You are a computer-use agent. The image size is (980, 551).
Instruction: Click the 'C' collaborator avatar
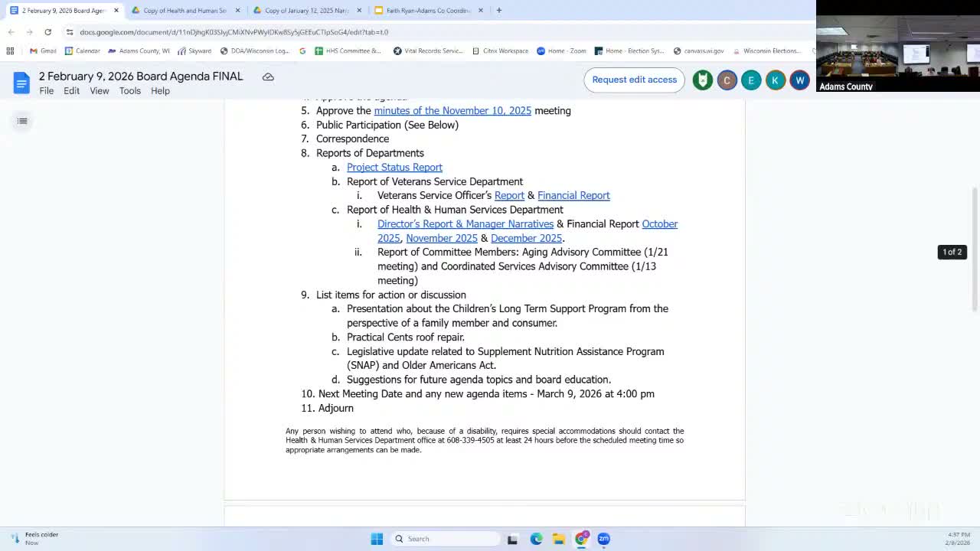coord(727,80)
